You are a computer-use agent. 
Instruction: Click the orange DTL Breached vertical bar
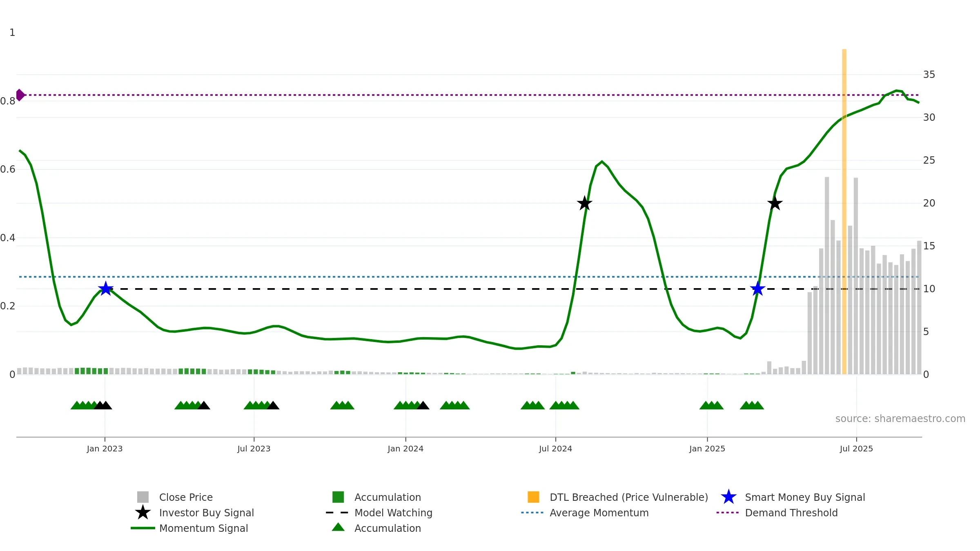pos(844,211)
